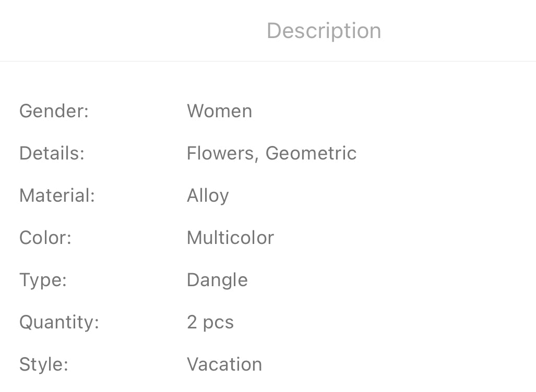Select the word Flowers in Details
Viewport: 536px width, 392px height.
click(221, 153)
